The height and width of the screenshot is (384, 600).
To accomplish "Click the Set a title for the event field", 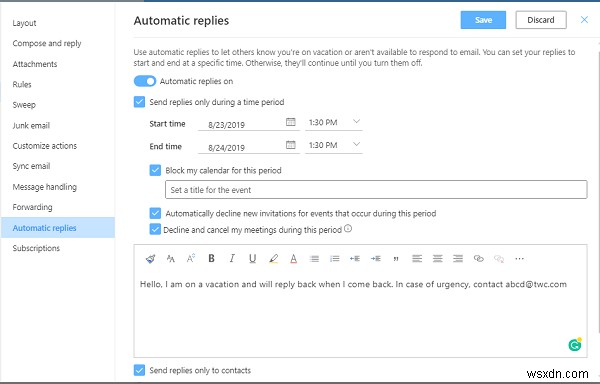I will click(376, 190).
